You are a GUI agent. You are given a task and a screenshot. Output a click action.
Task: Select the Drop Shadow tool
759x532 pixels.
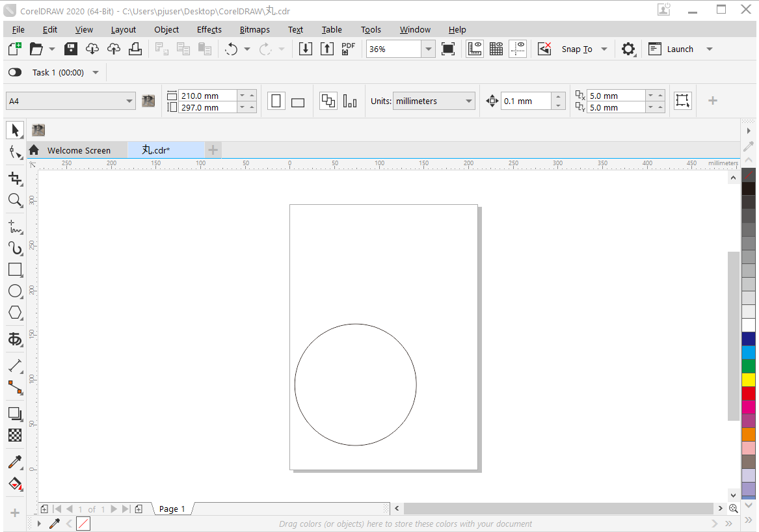[x=15, y=414]
